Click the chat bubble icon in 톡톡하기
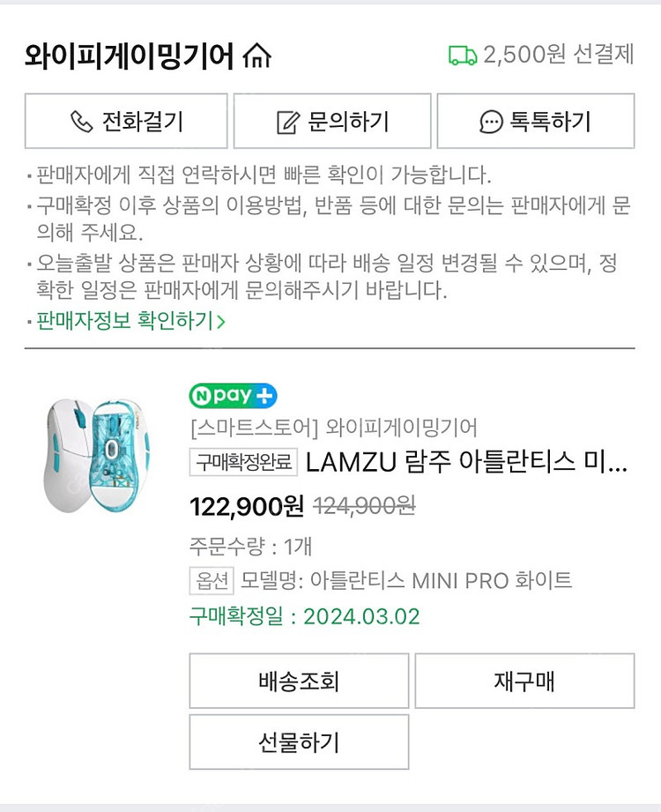The height and width of the screenshot is (812, 661). pos(491,122)
